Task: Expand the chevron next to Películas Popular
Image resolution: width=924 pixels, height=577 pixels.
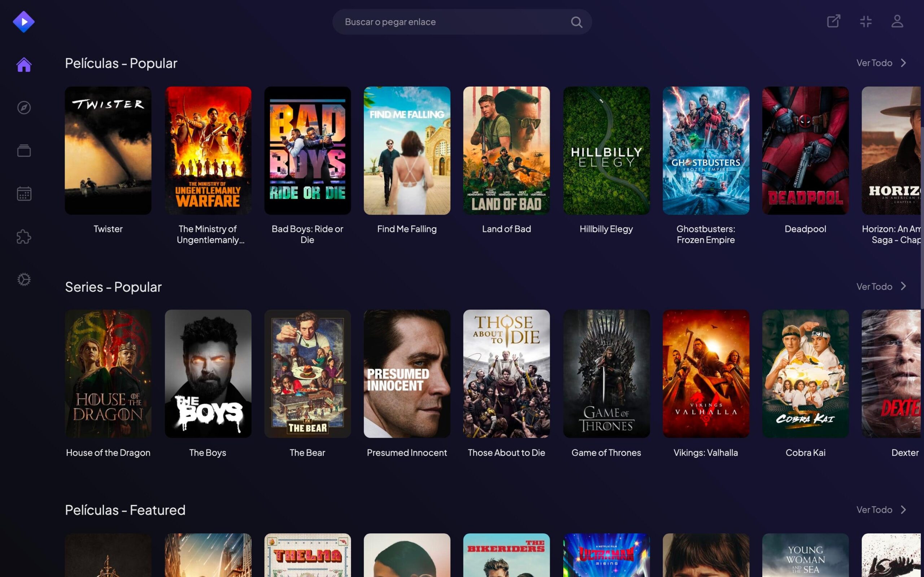Action: pos(905,63)
